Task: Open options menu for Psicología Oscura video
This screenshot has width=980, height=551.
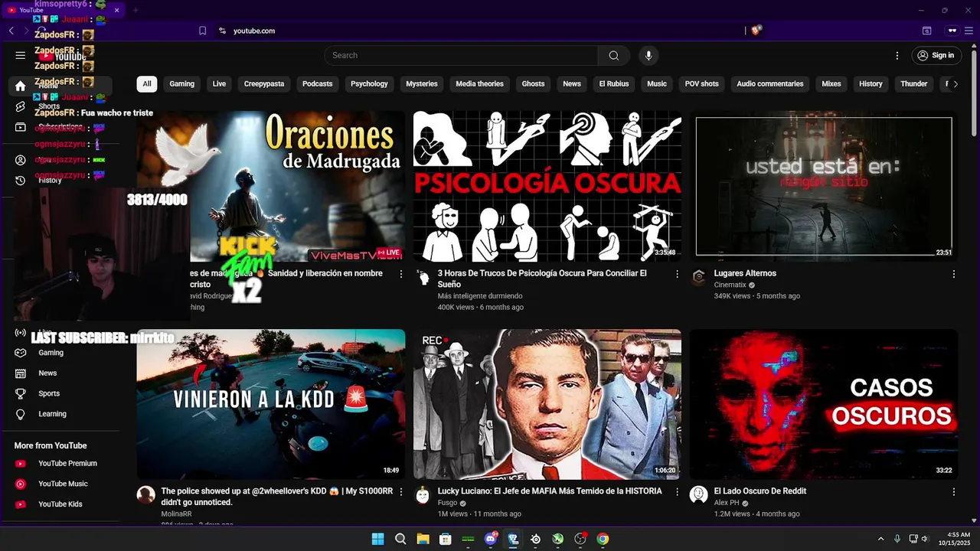Action: (677, 274)
